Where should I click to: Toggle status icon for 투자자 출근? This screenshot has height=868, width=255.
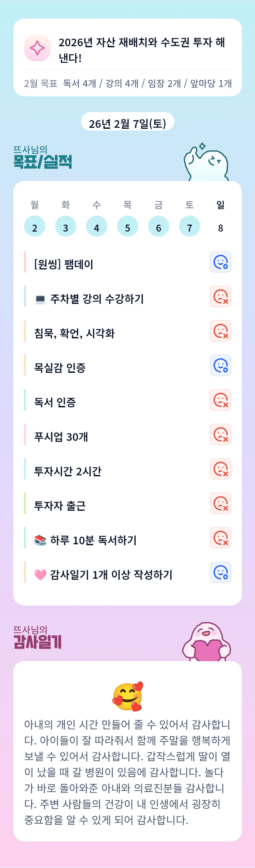tap(220, 503)
